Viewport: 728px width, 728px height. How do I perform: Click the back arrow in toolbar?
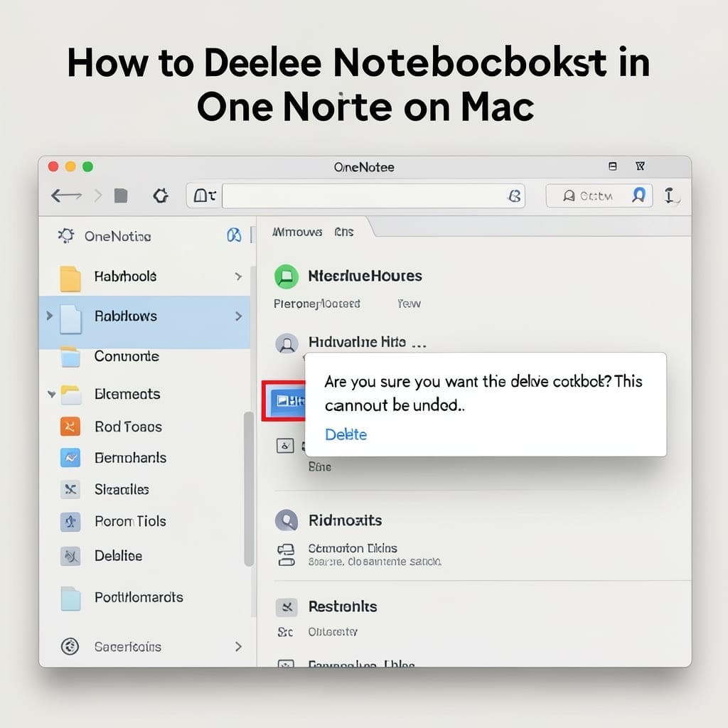point(66,196)
